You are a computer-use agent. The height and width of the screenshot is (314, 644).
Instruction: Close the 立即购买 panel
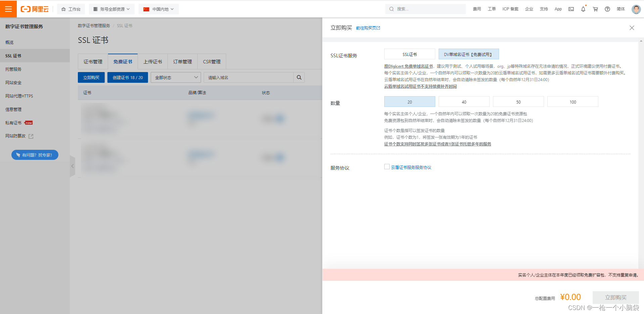(x=632, y=28)
